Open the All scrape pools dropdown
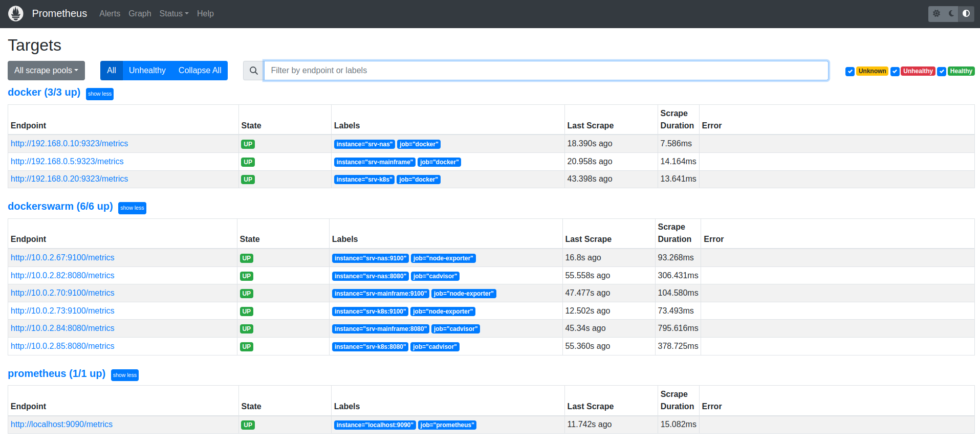 click(46, 71)
